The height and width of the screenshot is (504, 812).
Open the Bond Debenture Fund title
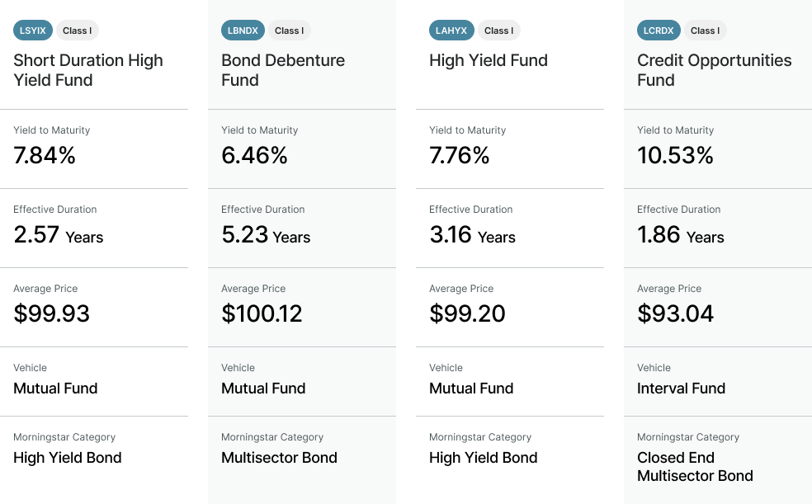[x=283, y=70]
